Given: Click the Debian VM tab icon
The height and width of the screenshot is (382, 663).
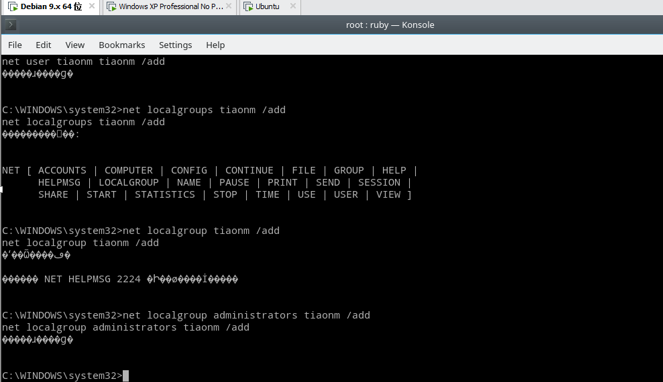Looking at the screenshot, I should coord(13,7).
